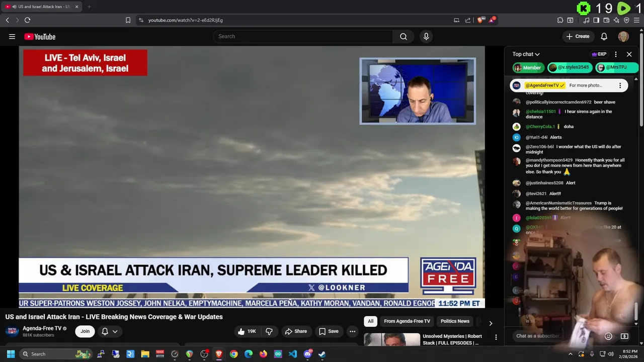
Task: Open the chat emoji picker
Action: 608,336
